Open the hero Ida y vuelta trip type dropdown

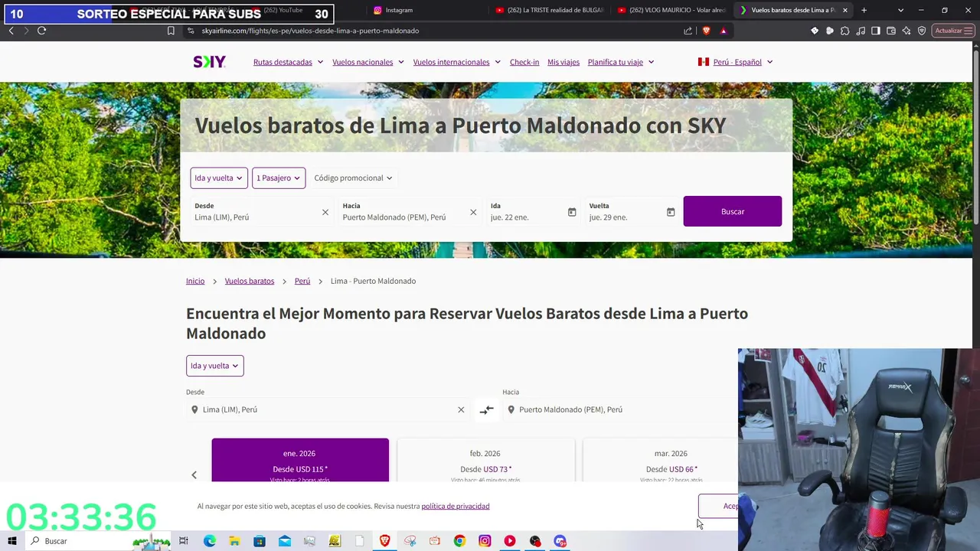pyautogui.click(x=218, y=178)
